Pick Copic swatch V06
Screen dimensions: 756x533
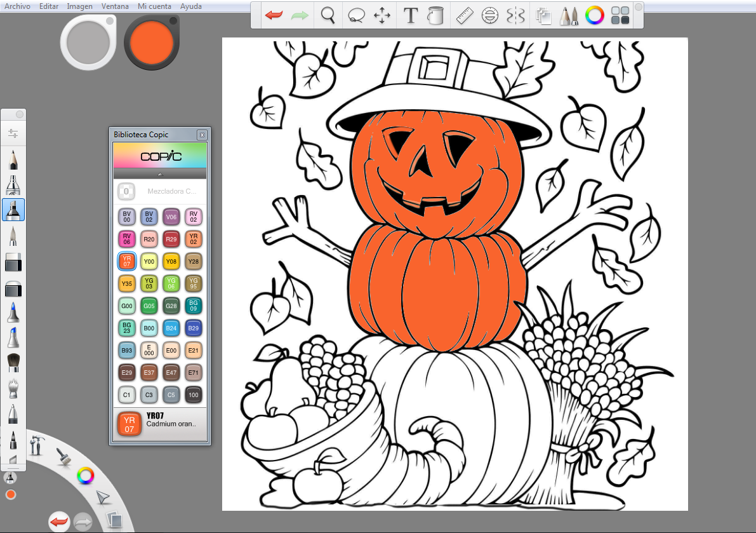pos(171,217)
